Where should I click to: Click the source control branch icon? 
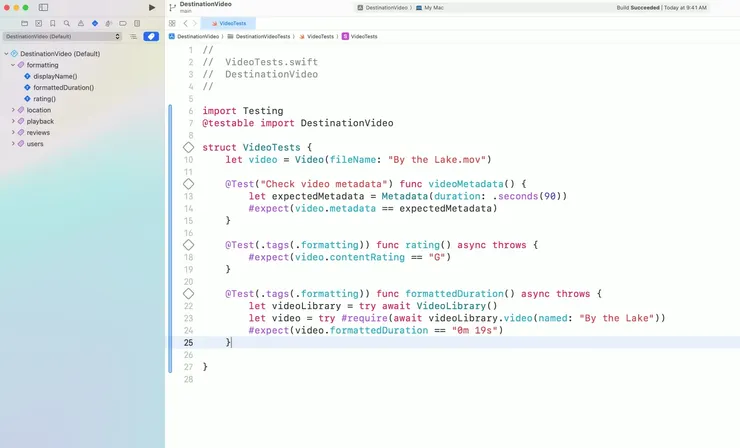point(172,8)
